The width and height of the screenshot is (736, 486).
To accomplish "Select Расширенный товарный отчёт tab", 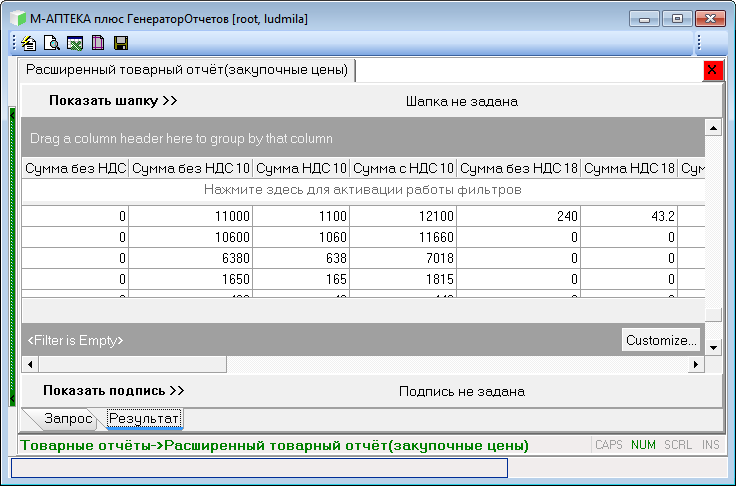I will pos(187,70).
